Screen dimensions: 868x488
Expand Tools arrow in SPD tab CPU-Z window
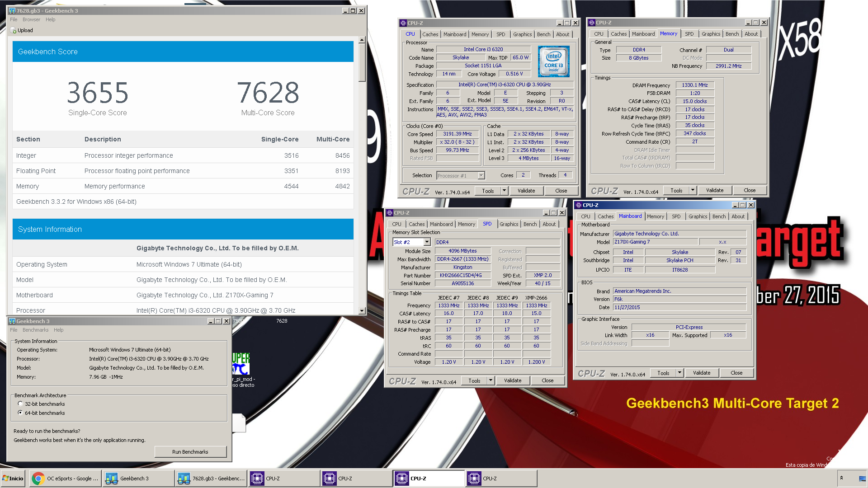[491, 381]
